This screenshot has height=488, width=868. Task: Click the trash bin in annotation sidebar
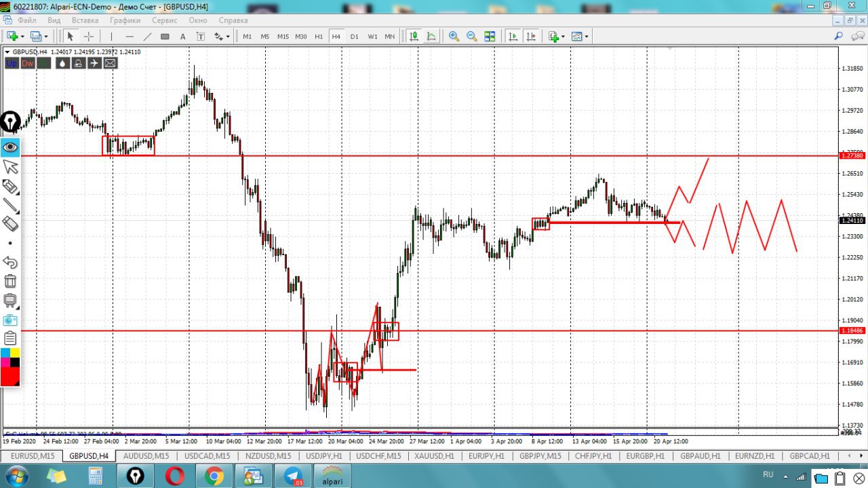10,281
